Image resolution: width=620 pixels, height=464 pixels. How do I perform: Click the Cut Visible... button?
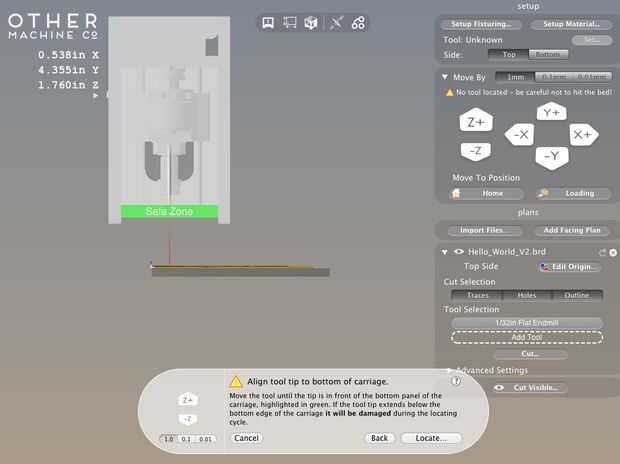click(530, 388)
